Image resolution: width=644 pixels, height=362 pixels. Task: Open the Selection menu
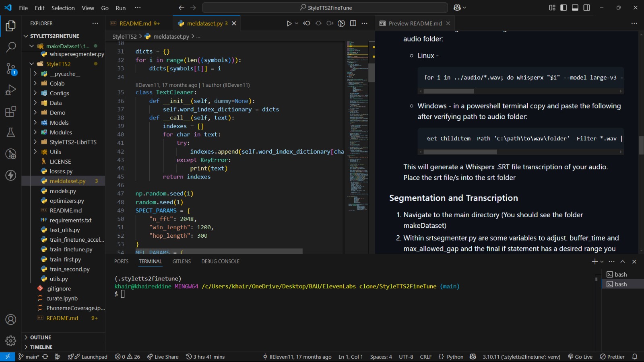pos(63,8)
